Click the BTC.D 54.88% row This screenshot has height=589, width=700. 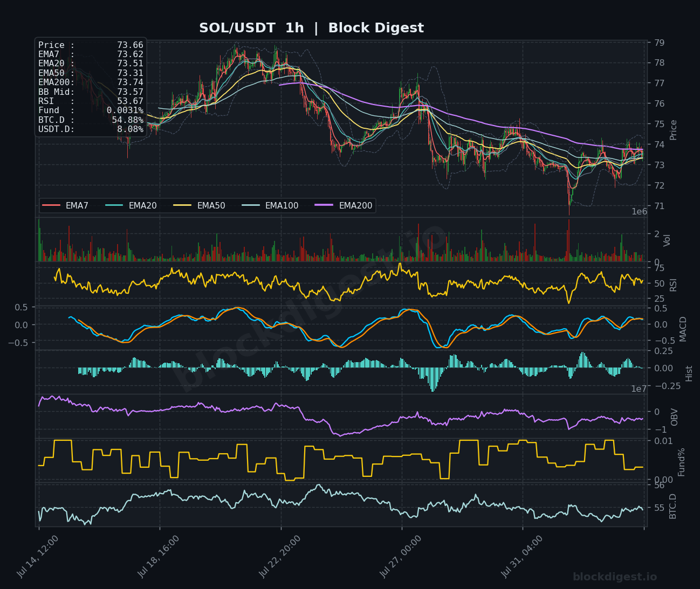[91, 120]
